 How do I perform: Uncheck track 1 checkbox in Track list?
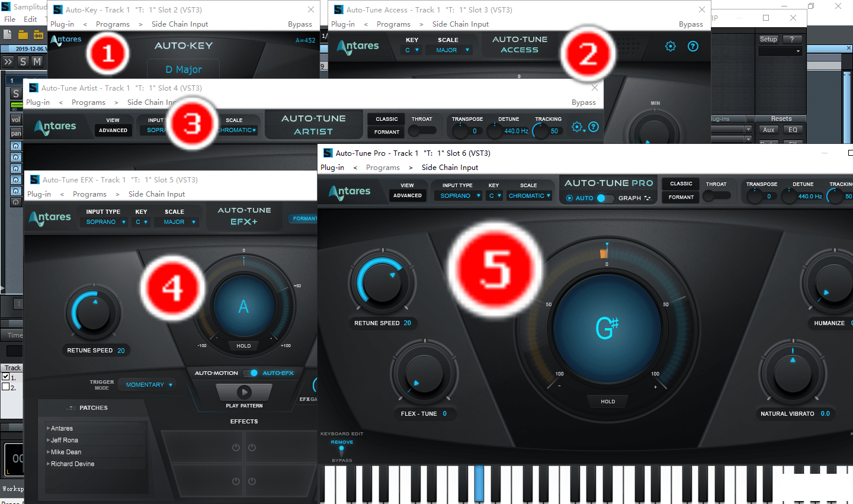(6, 377)
